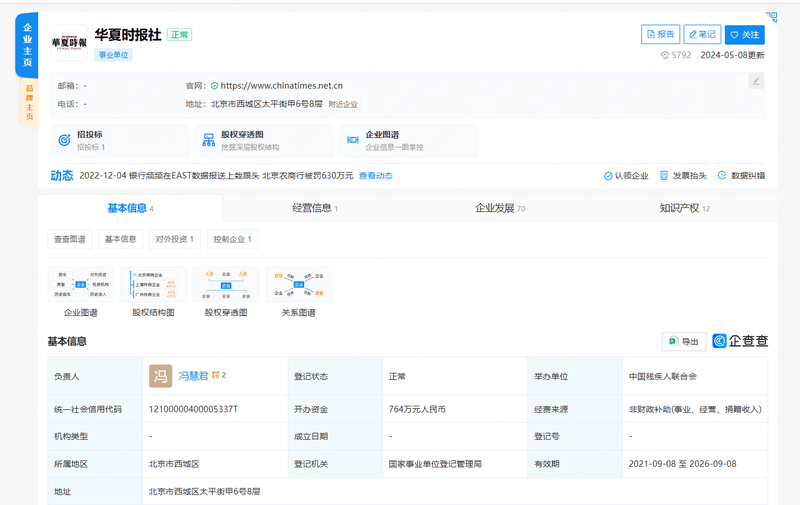
Task: Click 认领企业 claim company icon
Action: [608, 175]
